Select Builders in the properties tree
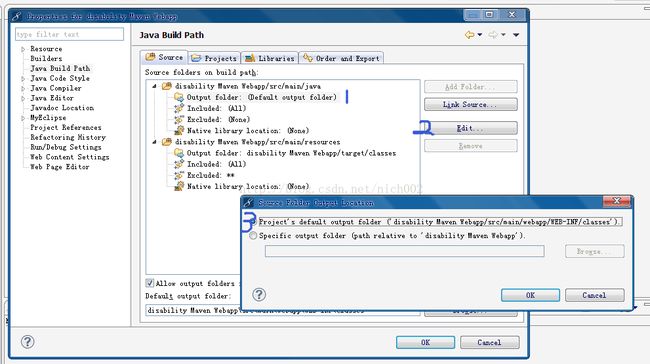Viewport: 650px width, 364px height. [46, 58]
